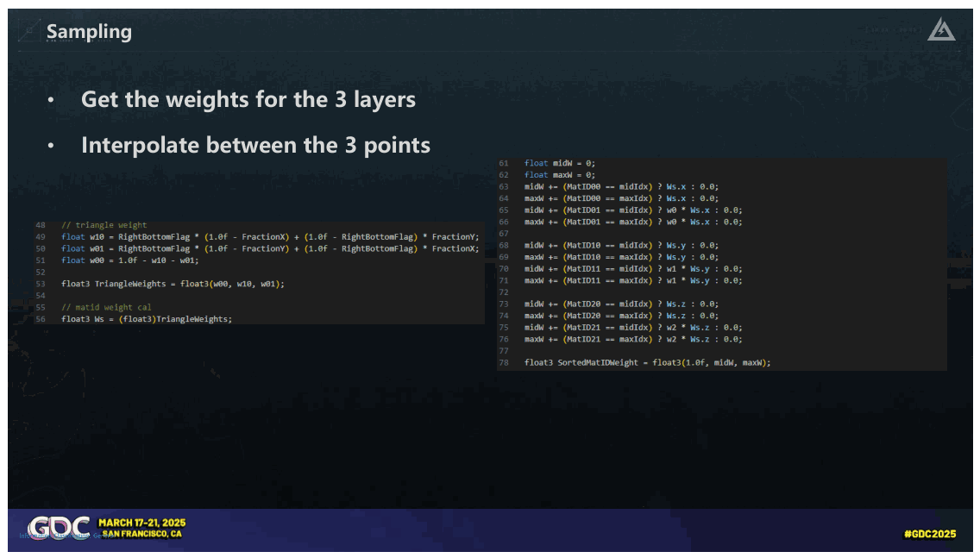Click the bullet "Get the weights for the 3 layers"
This screenshot has width=980, height=558.
(248, 99)
